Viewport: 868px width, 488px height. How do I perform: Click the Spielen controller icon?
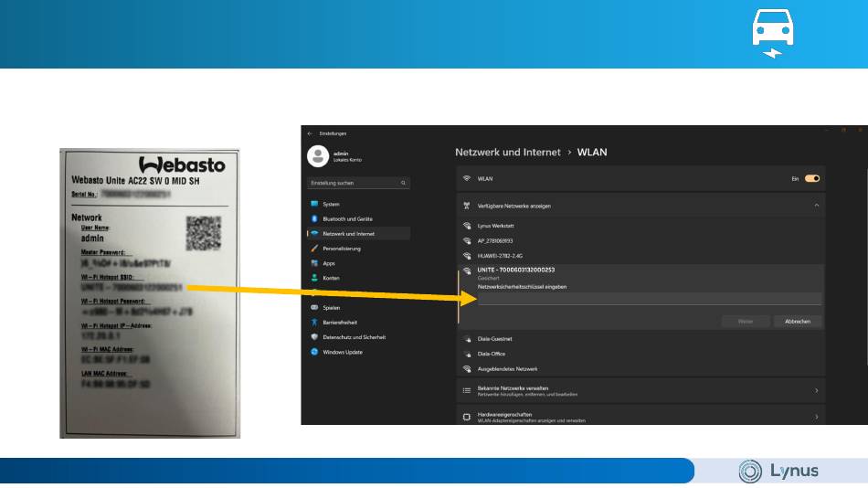tap(314, 307)
